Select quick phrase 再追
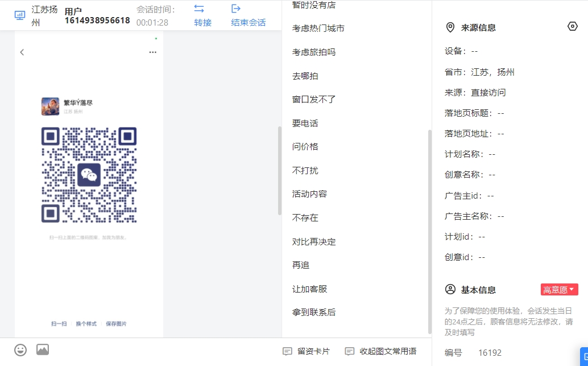Image resolution: width=588 pixels, height=366 pixels. tap(301, 265)
